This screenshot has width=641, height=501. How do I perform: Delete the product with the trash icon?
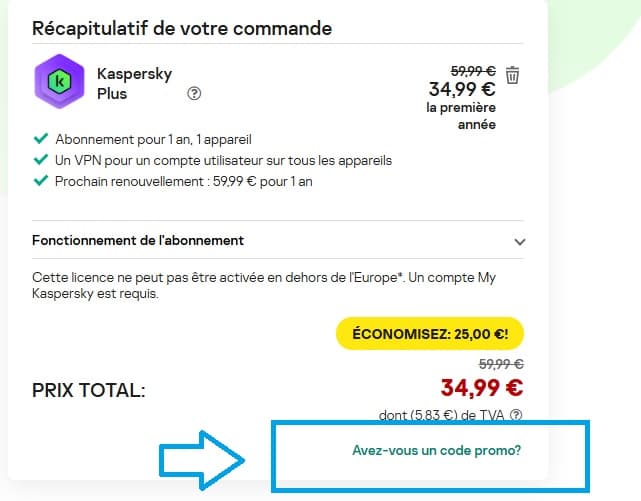[x=512, y=75]
